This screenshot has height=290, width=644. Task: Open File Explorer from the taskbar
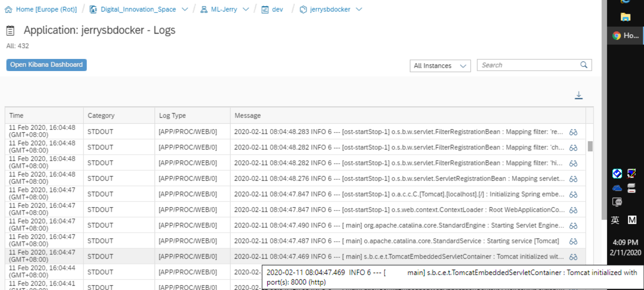coord(625,17)
